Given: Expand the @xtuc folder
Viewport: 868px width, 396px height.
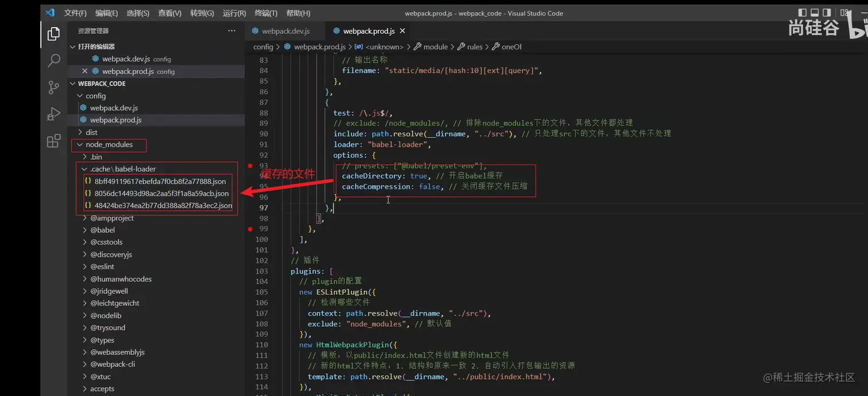Looking at the screenshot, I should [156, 376].
